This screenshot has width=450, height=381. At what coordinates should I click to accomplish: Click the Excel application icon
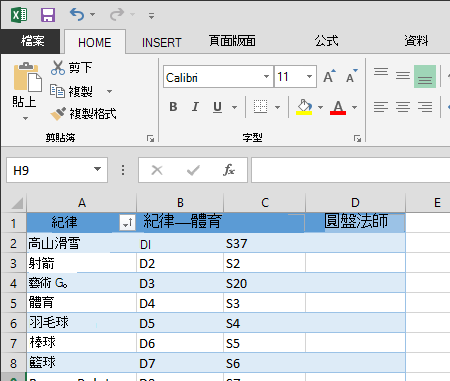point(19,15)
